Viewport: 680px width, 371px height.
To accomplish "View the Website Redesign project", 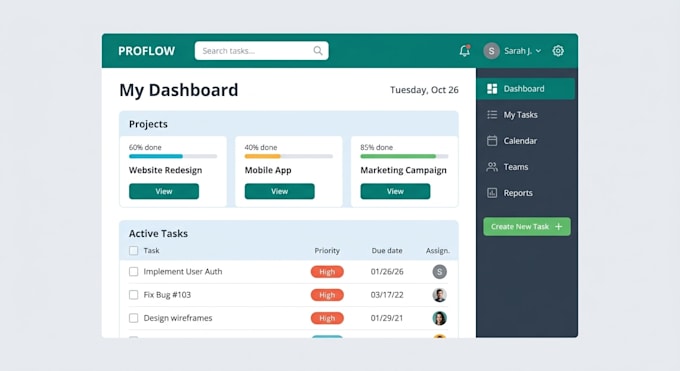I will (x=164, y=191).
